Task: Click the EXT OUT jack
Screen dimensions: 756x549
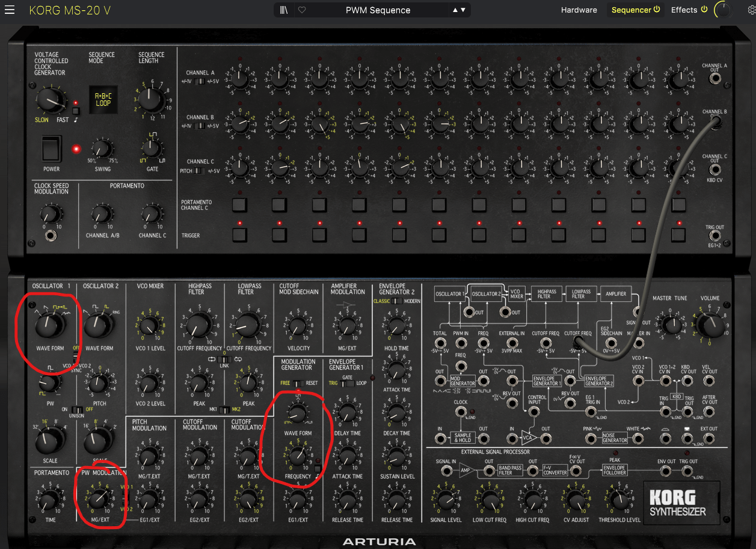Action: tap(710, 439)
